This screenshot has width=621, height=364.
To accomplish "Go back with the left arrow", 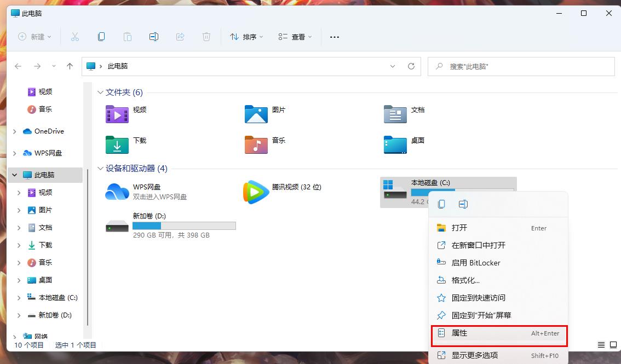I will point(18,66).
